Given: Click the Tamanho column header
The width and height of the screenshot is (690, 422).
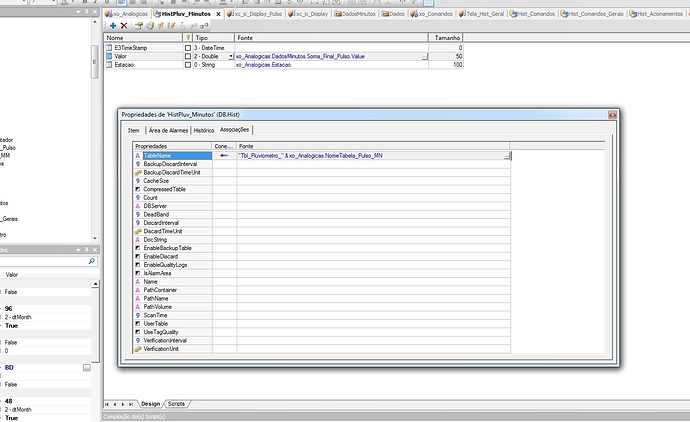Looking at the screenshot, I should 446,38.
